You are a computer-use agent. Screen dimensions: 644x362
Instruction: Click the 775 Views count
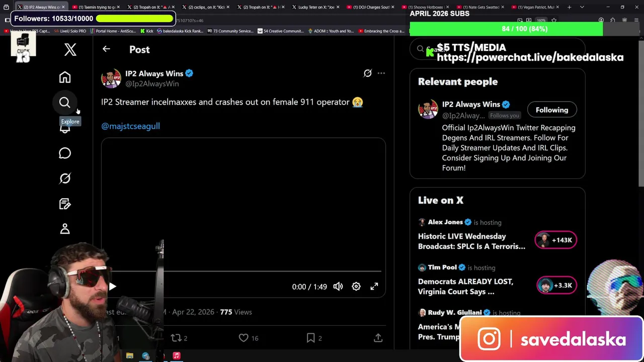pos(236,312)
